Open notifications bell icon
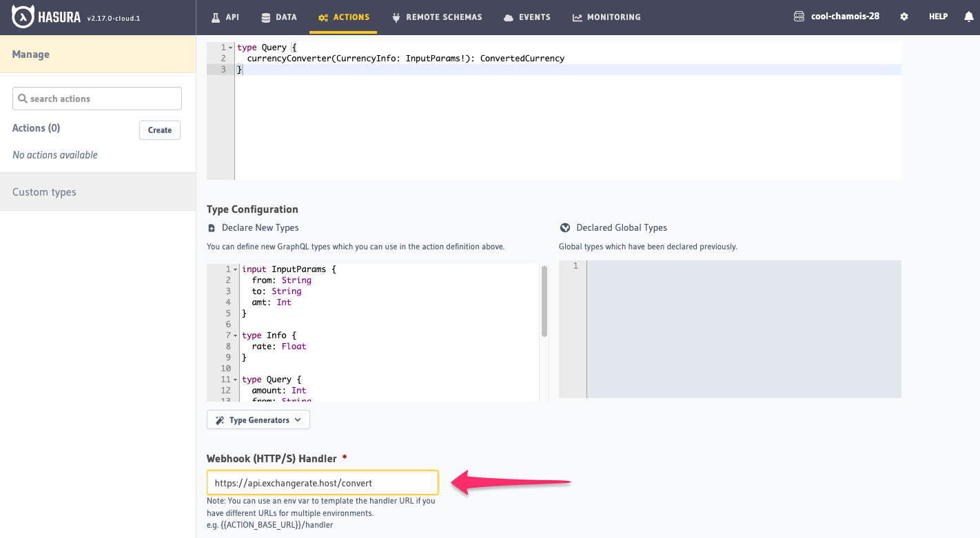980x538 pixels. point(968,17)
